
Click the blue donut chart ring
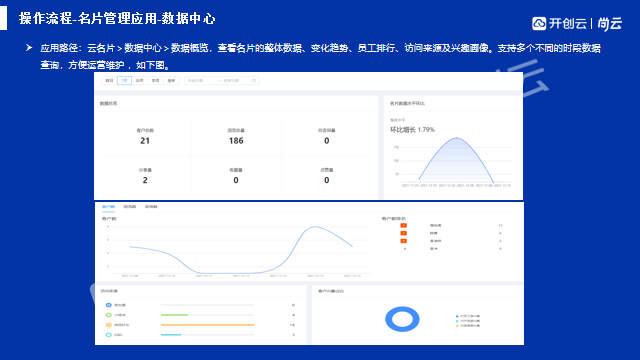[402, 319]
